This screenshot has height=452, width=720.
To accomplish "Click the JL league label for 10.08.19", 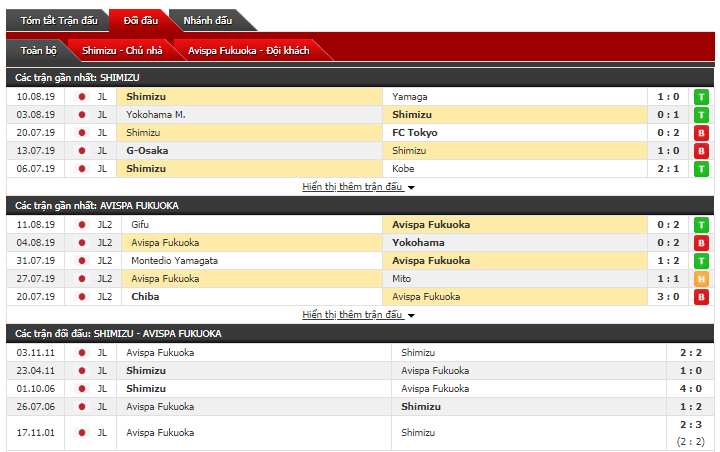I will (102, 97).
